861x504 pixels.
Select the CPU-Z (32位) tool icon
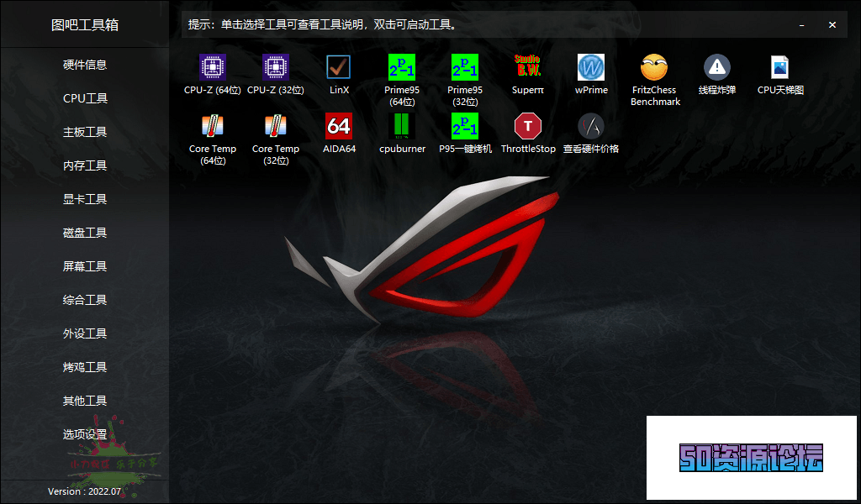[x=276, y=67]
